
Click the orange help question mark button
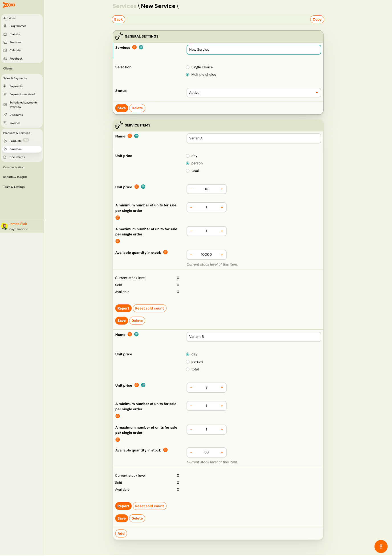coord(381,546)
